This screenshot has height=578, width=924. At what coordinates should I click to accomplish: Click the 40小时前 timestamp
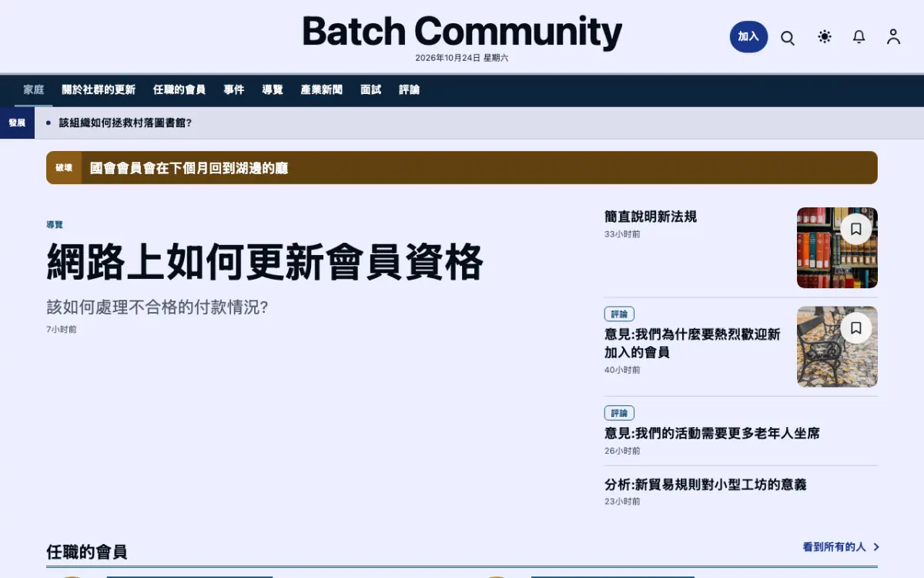tap(622, 370)
